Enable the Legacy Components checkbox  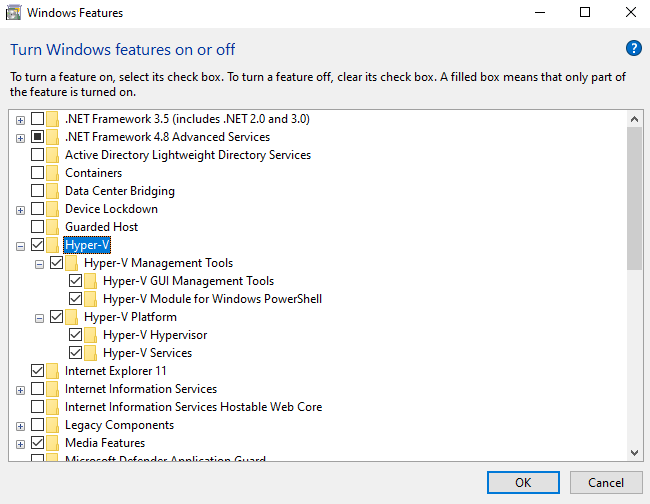click(37, 424)
